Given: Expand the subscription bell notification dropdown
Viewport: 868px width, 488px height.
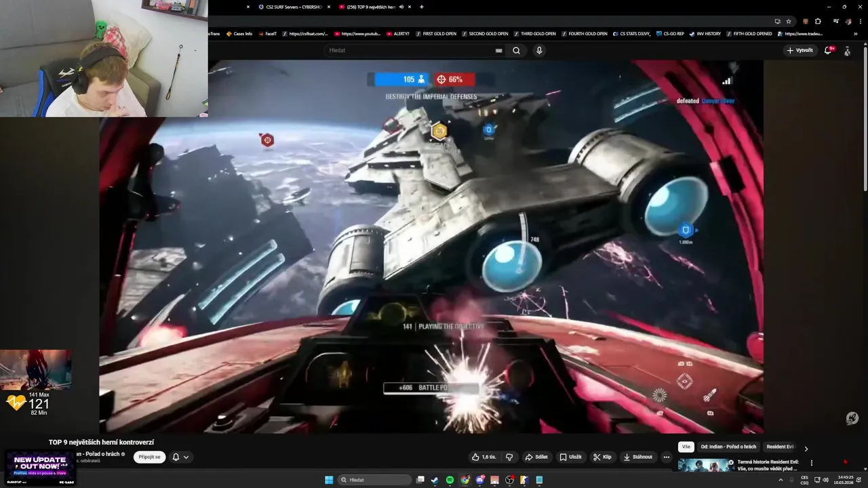Looking at the screenshot, I should (x=180, y=457).
